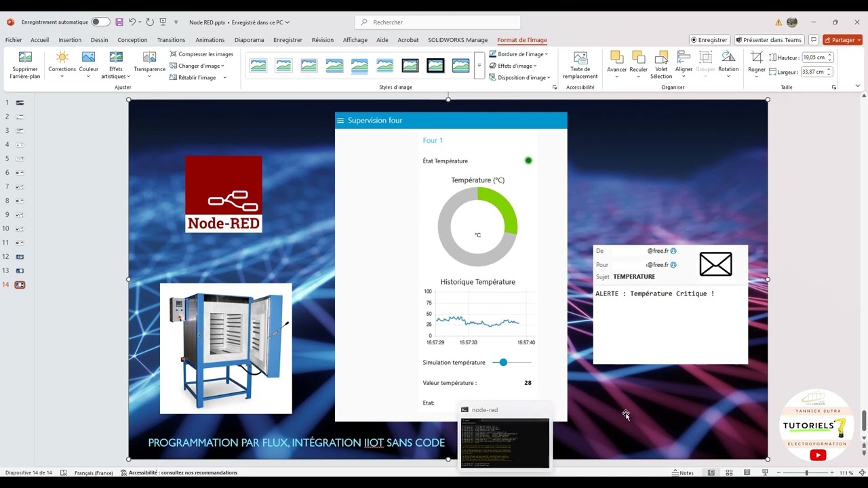Click Supprimer l'arrière-plan
The width and height of the screenshot is (868, 488).
[25, 65]
